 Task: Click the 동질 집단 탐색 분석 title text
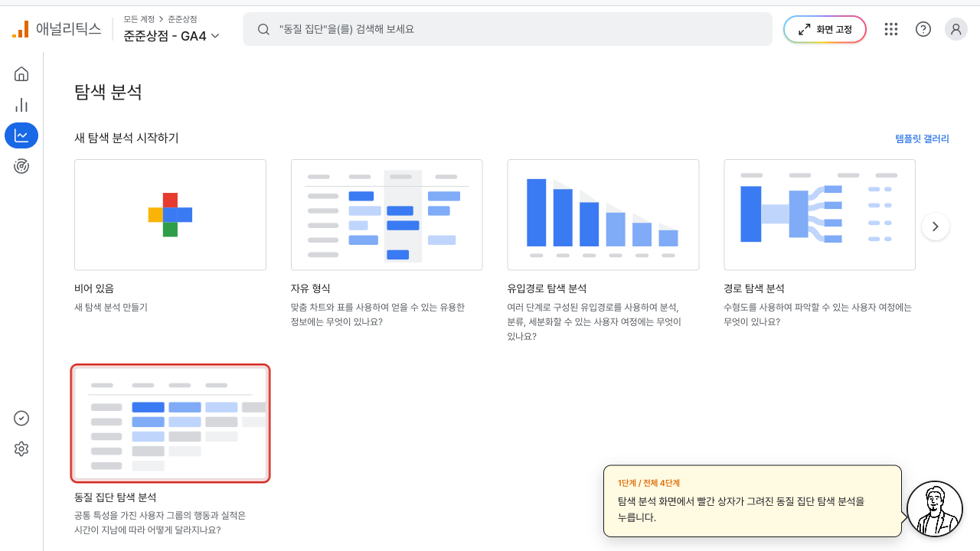[x=115, y=497]
